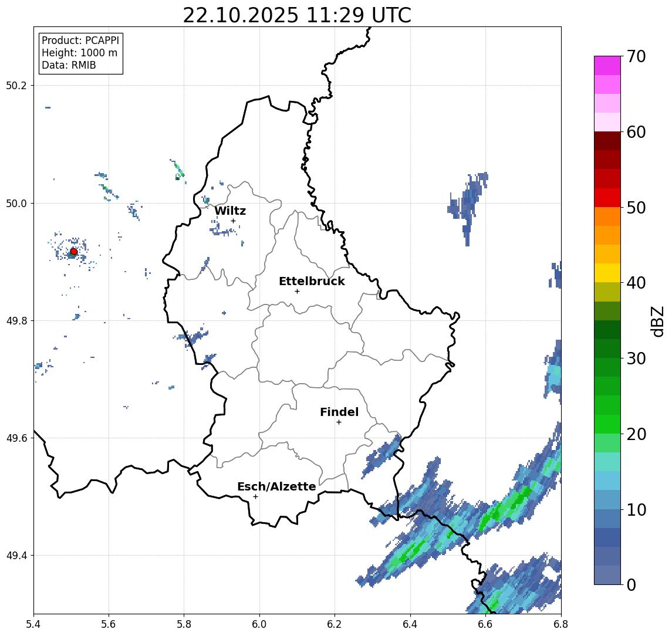Click the colorbar tick label 70
This screenshot has width=672, height=636.
(636, 56)
